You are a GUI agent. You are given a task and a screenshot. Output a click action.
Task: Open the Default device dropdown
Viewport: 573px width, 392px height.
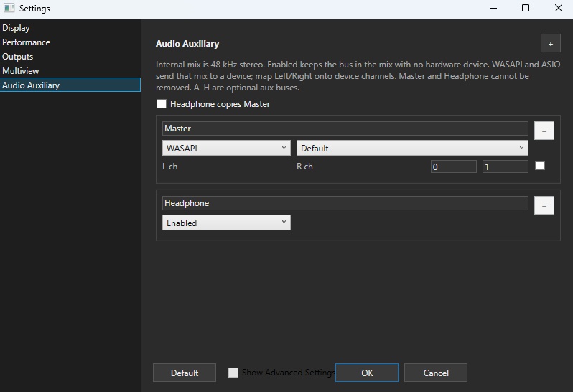(412, 148)
